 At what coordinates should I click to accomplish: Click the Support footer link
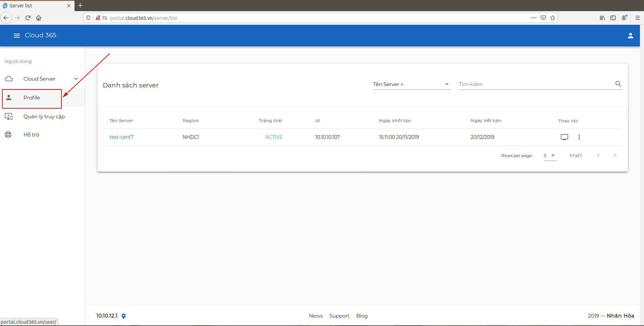pyautogui.click(x=339, y=316)
